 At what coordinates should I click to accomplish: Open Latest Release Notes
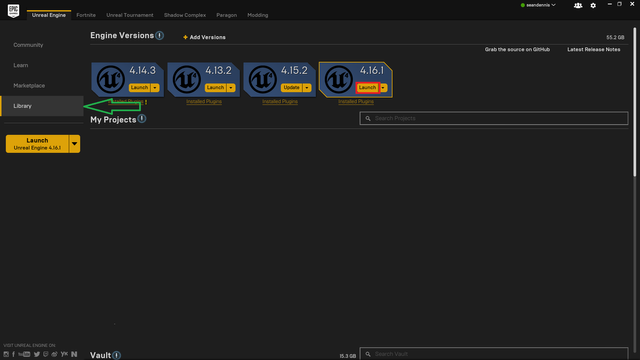(593, 49)
